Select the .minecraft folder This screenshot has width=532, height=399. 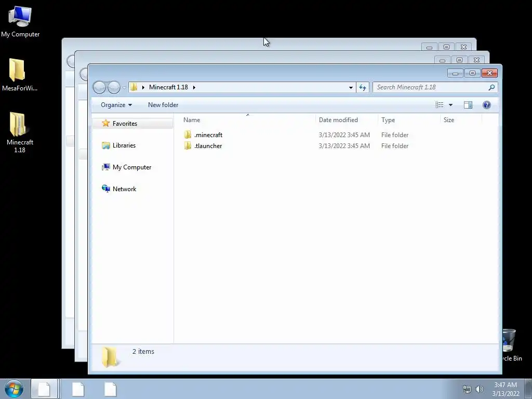pos(208,135)
